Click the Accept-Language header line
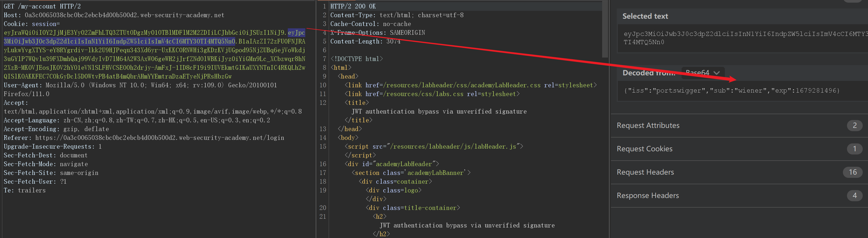Screen dimensions: 868x238 pos(137,120)
